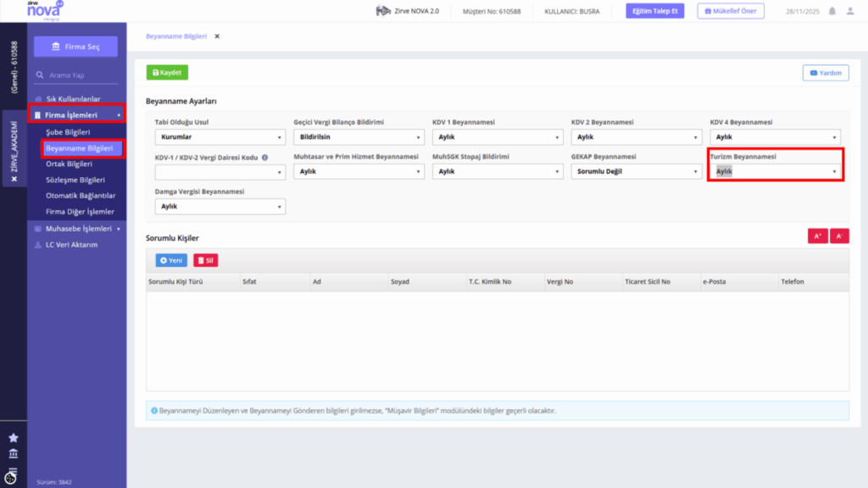Image resolution: width=868 pixels, height=488 pixels.
Task: Select Ortak Bilgileri menu item
Action: click(x=70, y=164)
